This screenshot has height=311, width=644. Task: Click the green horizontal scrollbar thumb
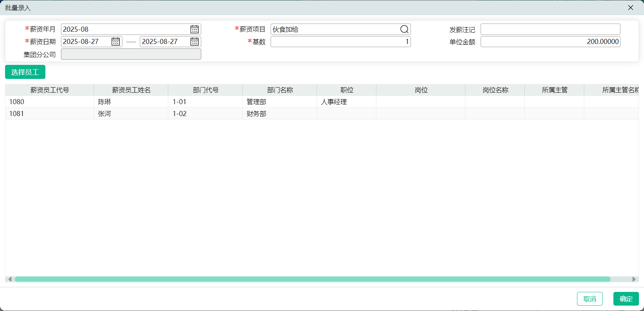[312, 279]
